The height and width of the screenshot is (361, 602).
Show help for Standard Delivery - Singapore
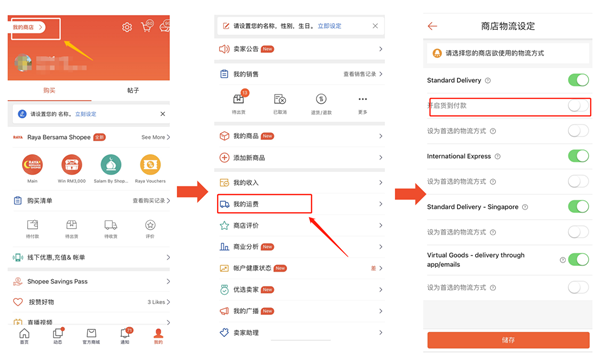(525, 207)
